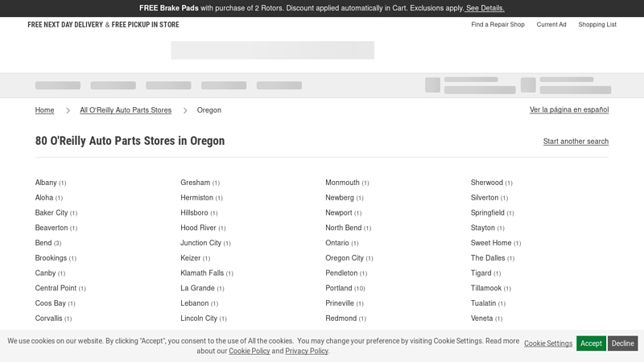
Task: Switch to the Spanish page version
Action: tap(568, 110)
